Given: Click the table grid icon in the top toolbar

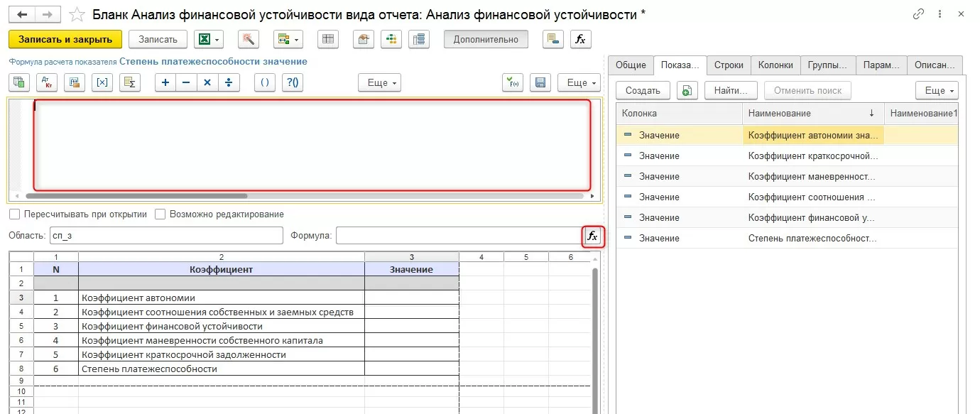Looking at the screenshot, I should 327,39.
